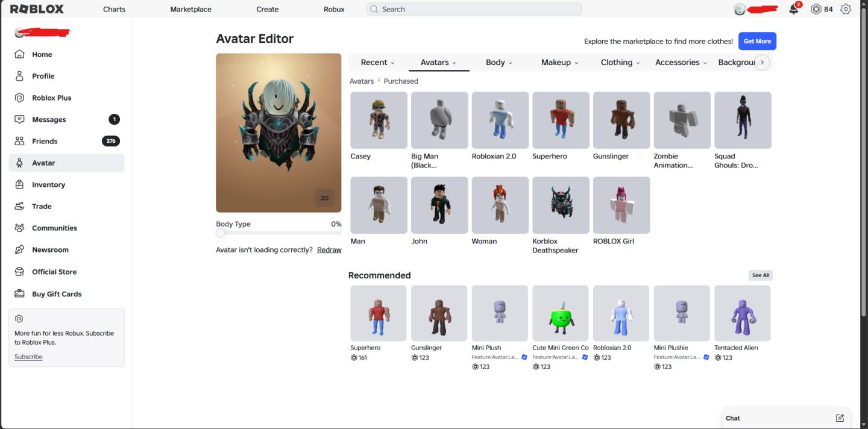868x429 pixels.
Task: Click the Subscribe link
Action: click(28, 357)
